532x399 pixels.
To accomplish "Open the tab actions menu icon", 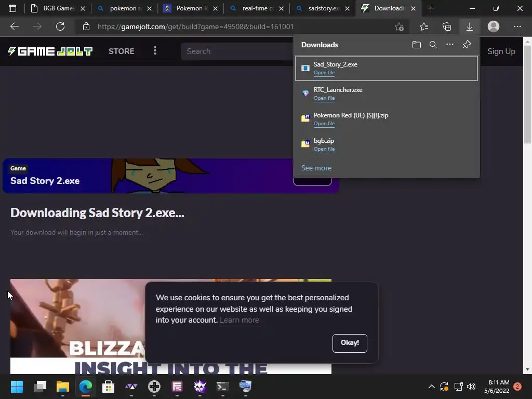I will [x=12, y=8].
